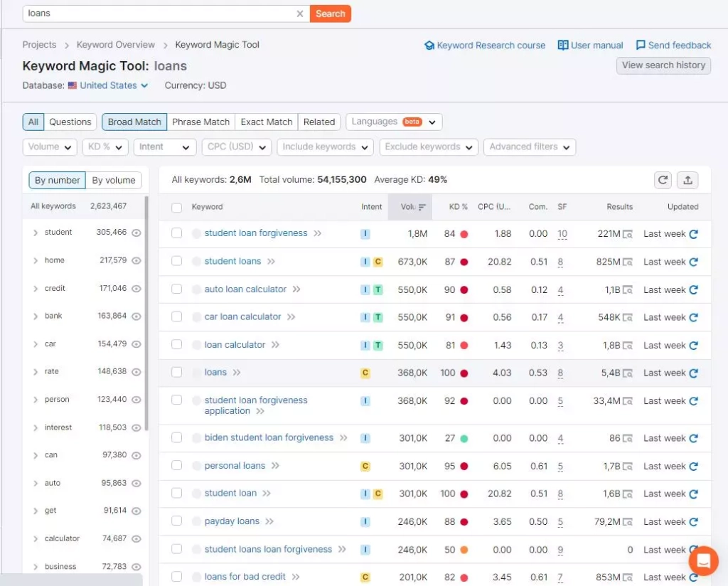Clear the loans search field
This screenshot has width=728, height=586.
300,14
